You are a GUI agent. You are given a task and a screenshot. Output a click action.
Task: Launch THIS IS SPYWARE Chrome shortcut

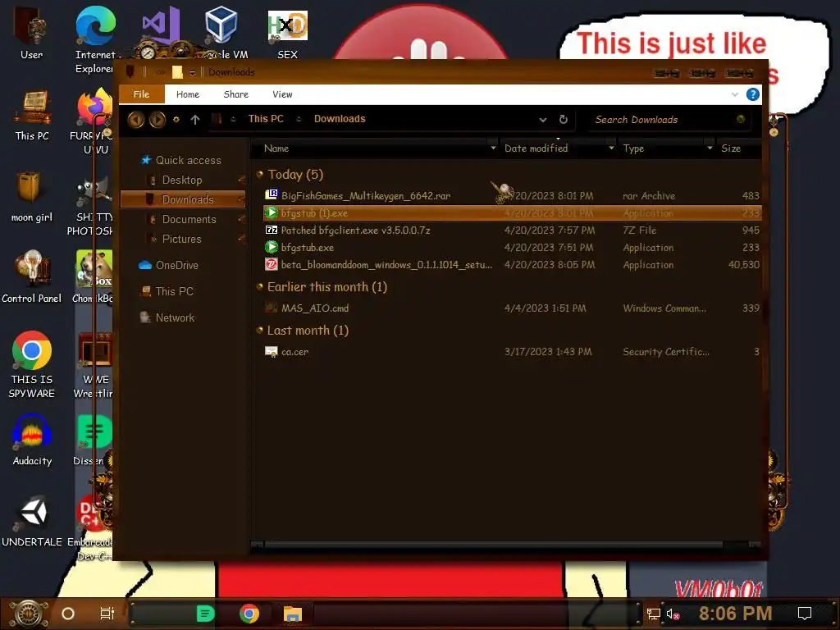click(32, 365)
